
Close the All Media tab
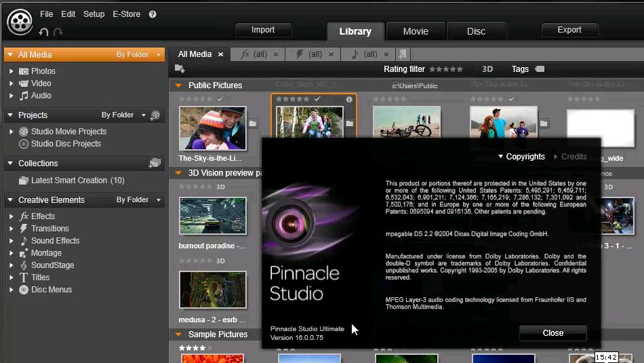pos(220,54)
